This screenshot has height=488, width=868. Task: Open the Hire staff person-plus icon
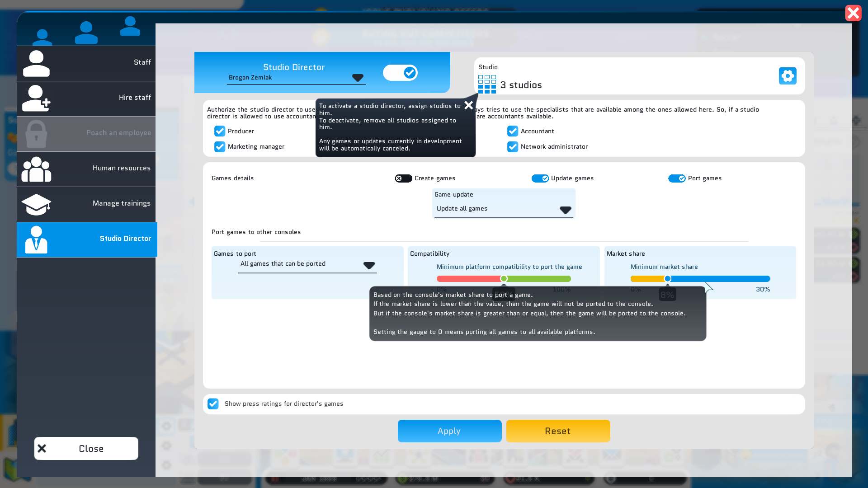coord(36,98)
